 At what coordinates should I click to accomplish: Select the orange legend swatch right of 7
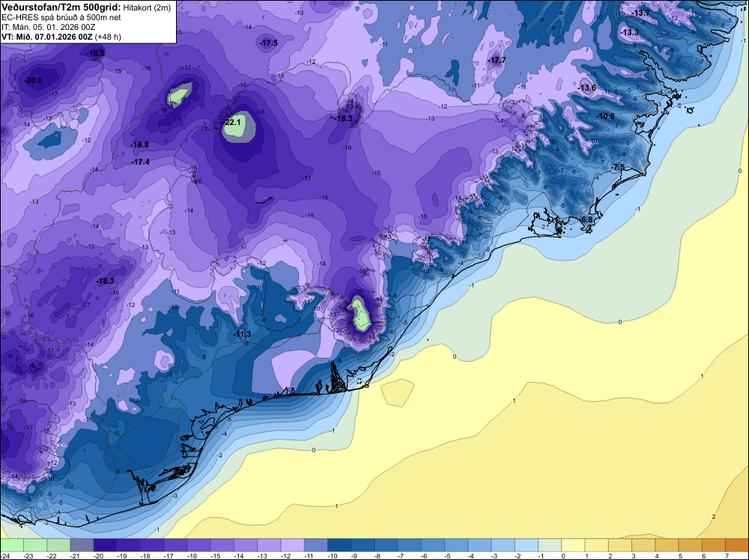[737, 545]
